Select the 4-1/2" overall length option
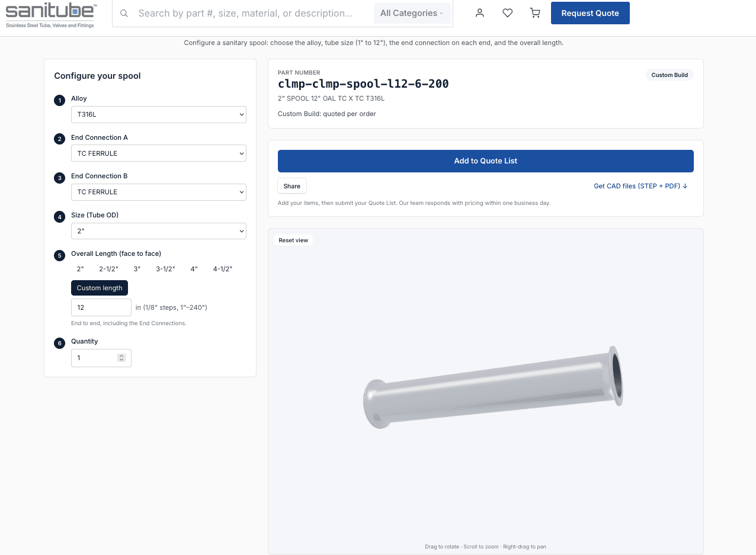This screenshot has width=756, height=555. 223,269
